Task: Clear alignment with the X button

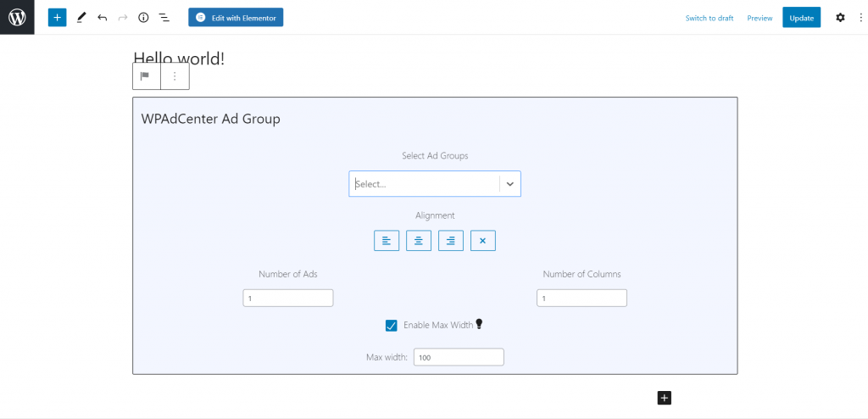Action: [x=482, y=241]
